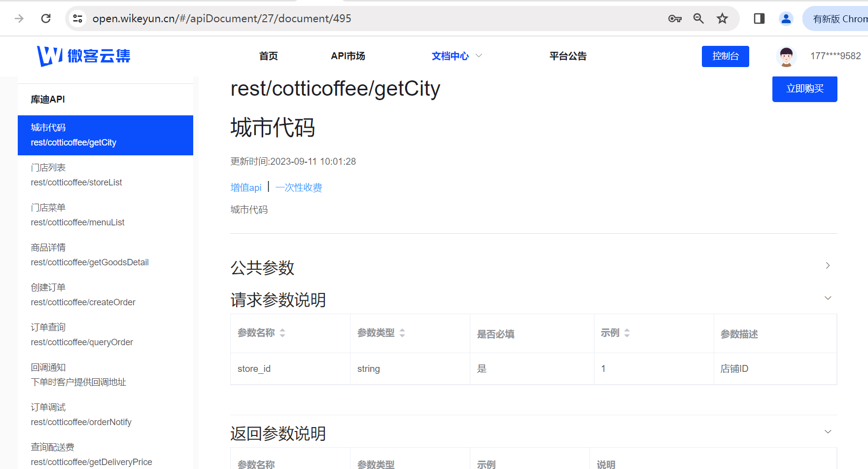868x469 pixels.
Task: Open the zoom magnifier icon
Action: point(698,19)
